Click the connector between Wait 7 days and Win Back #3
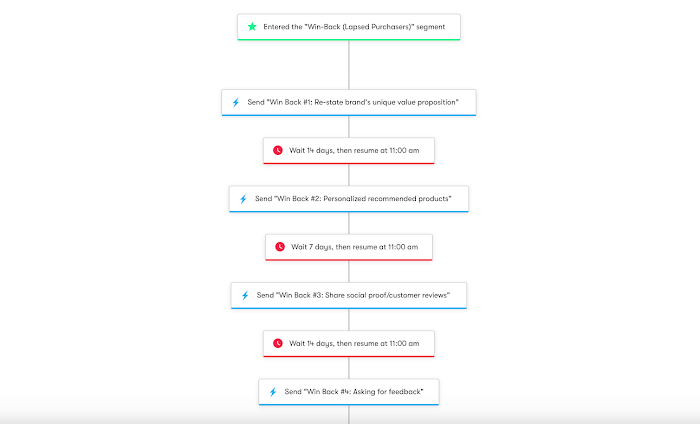This screenshot has height=424, width=700. coord(349,271)
